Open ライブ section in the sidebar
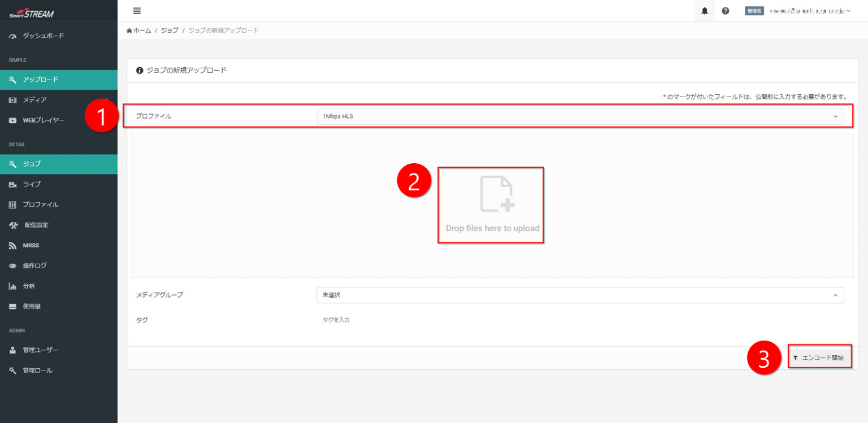Image resolution: width=868 pixels, height=423 pixels. point(32,185)
